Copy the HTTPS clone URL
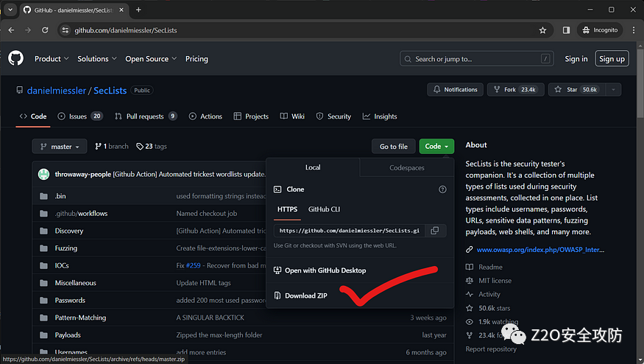This screenshot has width=644, height=364. pyautogui.click(x=434, y=231)
